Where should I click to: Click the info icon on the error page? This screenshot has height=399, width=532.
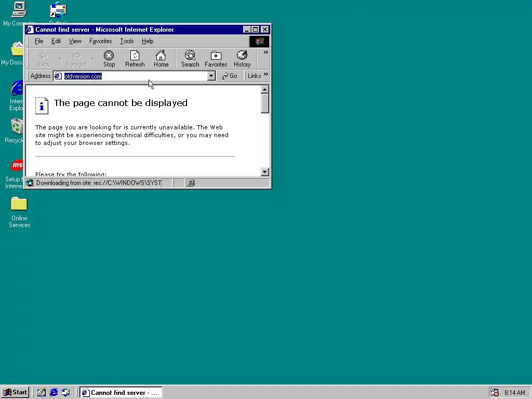click(x=42, y=106)
